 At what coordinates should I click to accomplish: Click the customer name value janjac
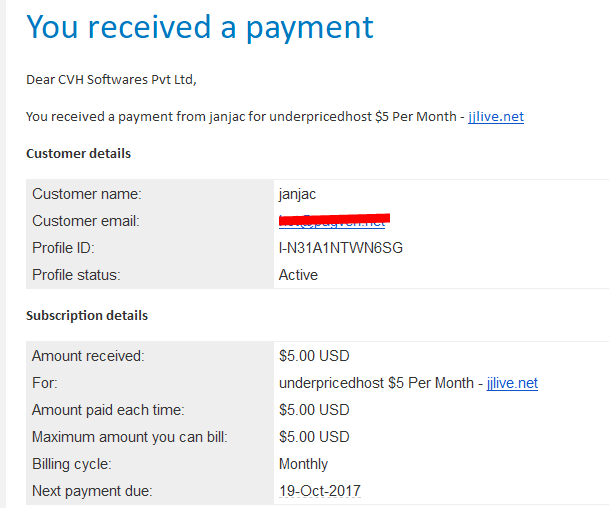click(297, 194)
